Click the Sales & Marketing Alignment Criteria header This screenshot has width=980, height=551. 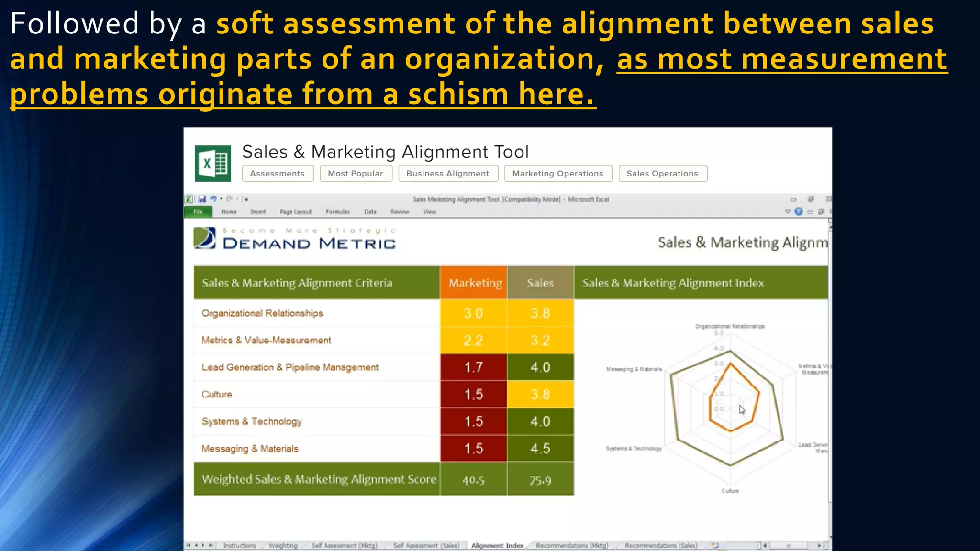click(x=317, y=283)
